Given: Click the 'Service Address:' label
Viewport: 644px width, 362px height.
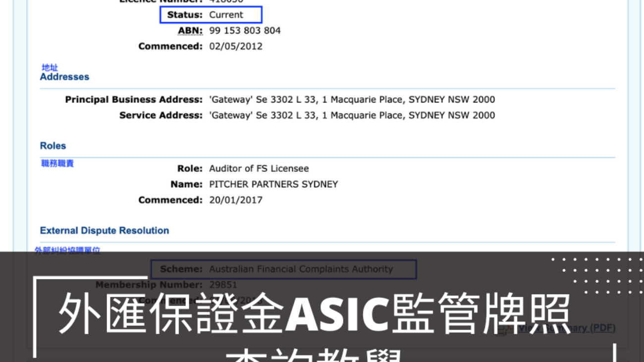Looking at the screenshot, I should click(x=161, y=115).
